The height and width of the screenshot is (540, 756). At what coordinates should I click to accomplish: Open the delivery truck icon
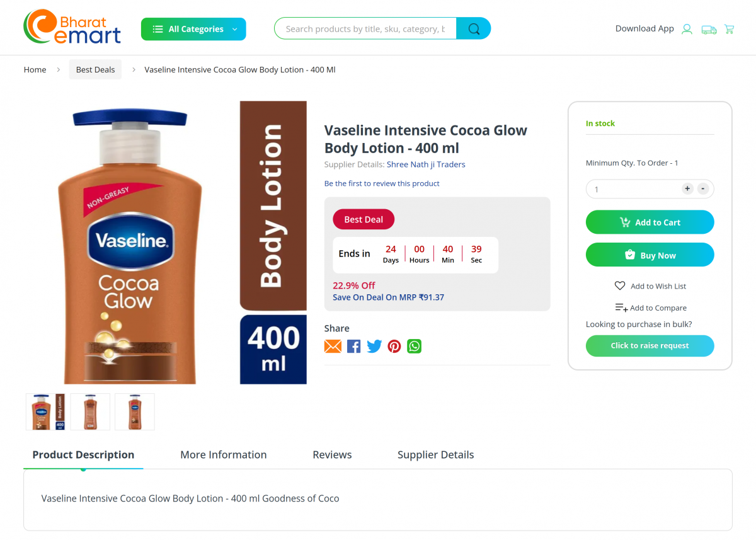tap(709, 29)
